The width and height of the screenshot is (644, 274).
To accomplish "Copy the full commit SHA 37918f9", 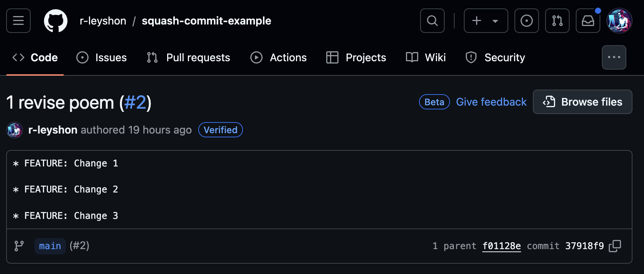I will [x=615, y=246].
